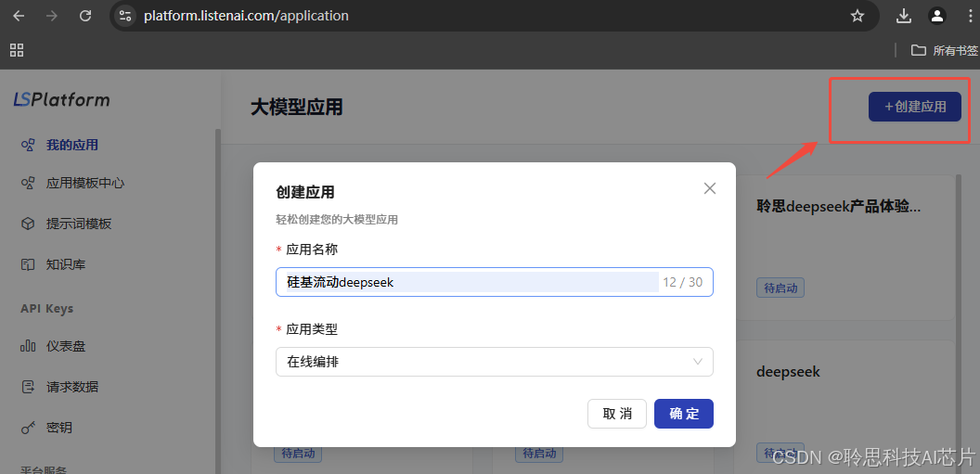980x474 pixels.
Task: Click the key icon beside 密钥
Action: pos(28,428)
